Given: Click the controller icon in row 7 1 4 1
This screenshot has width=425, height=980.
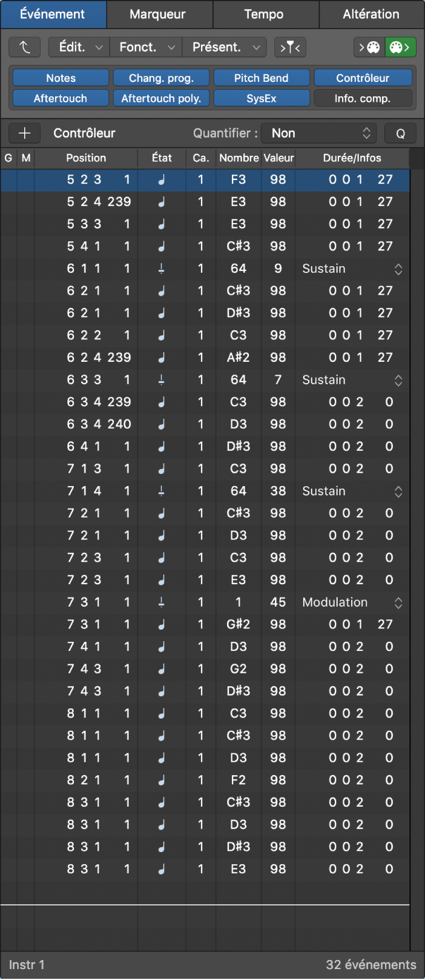Looking at the screenshot, I should coord(161,491).
